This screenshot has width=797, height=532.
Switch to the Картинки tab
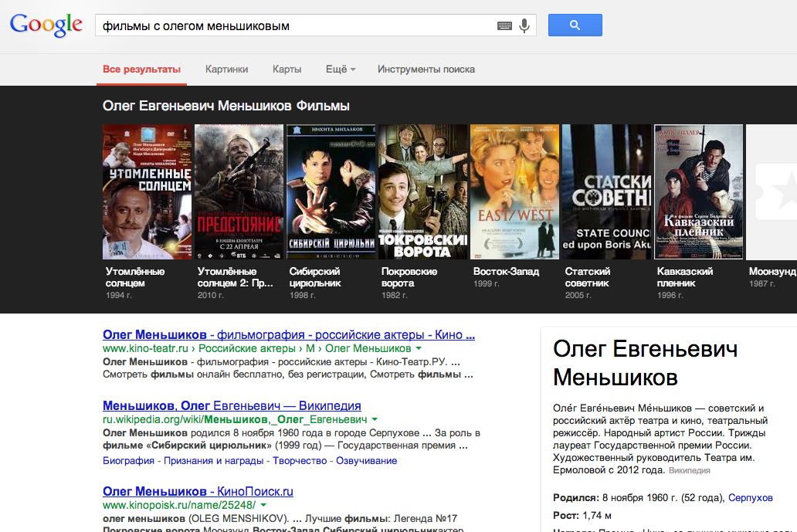[x=227, y=69]
